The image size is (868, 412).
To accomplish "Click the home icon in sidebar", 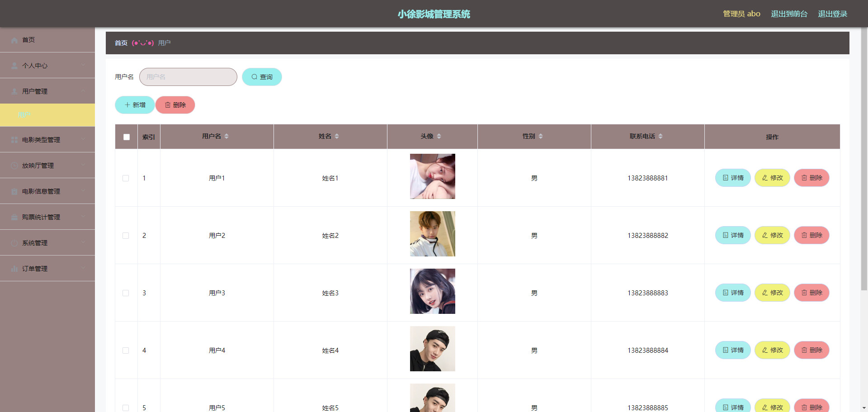I will point(14,40).
